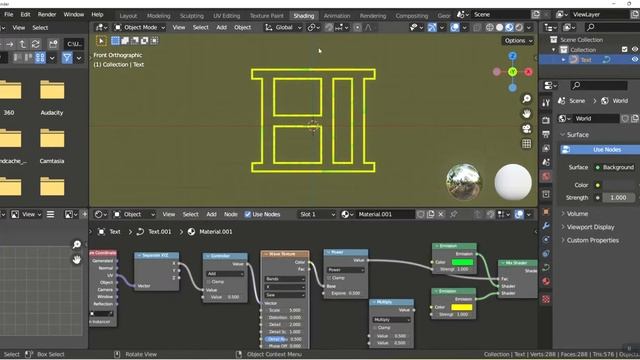The width and height of the screenshot is (640, 360).
Task: Click the Use Nodes button in World properties
Action: 600,150
